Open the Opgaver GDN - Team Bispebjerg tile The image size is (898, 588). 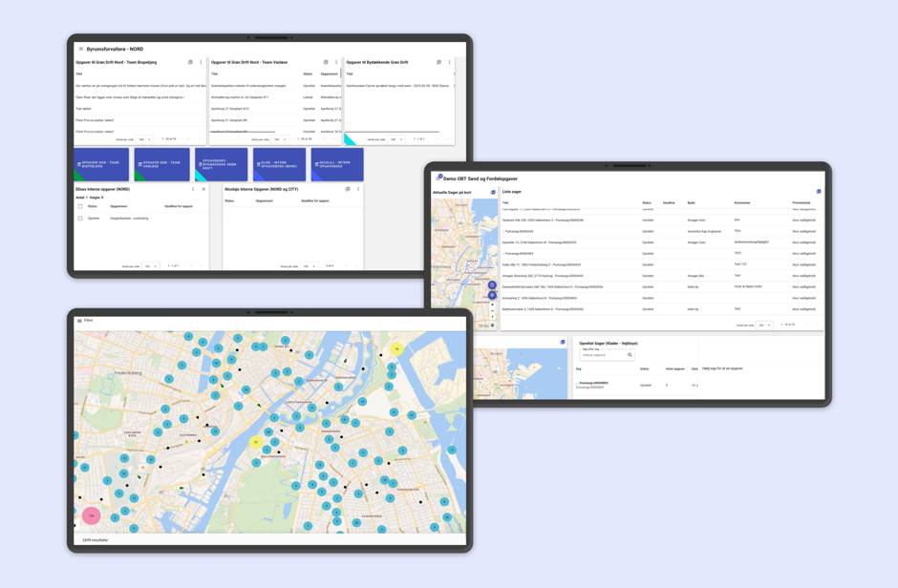pos(101,164)
